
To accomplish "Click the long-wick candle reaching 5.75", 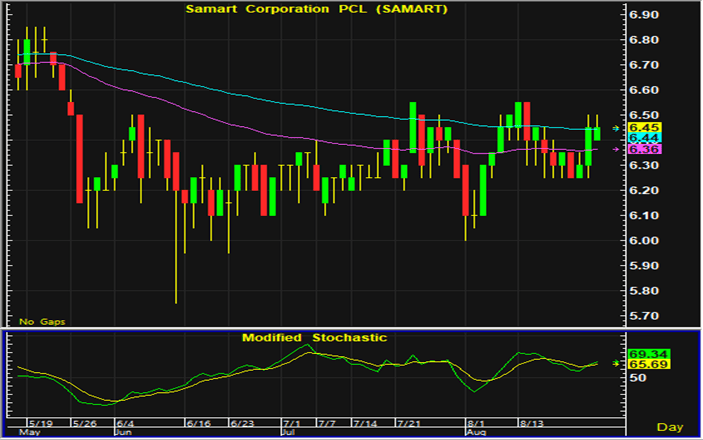I will [x=176, y=250].
